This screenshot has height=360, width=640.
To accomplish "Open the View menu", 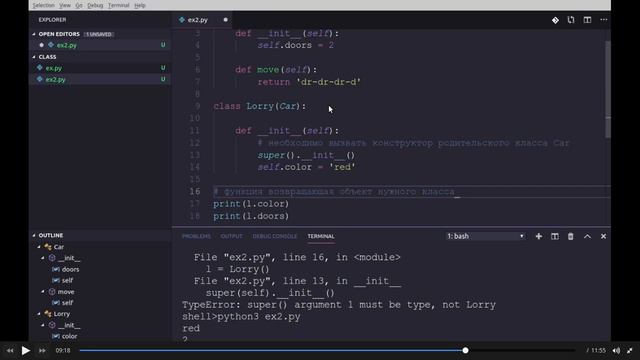I will pos(65,5).
